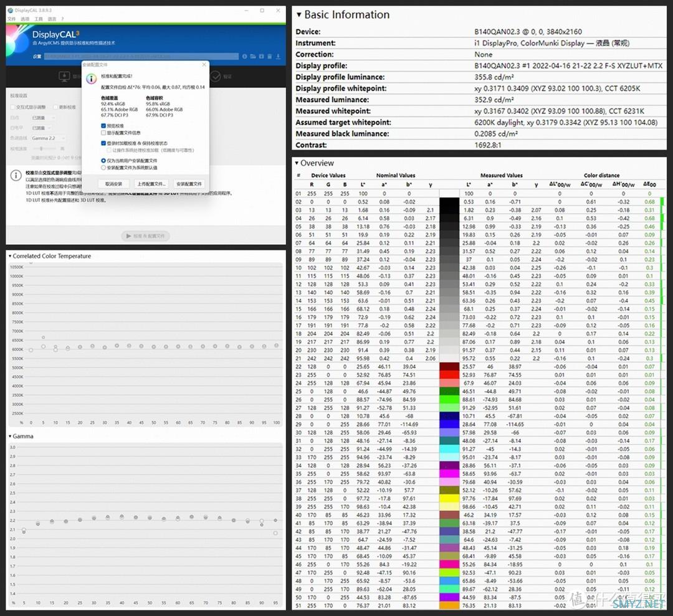Click the rainbow info icon in the dialog

[x=91, y=79]
